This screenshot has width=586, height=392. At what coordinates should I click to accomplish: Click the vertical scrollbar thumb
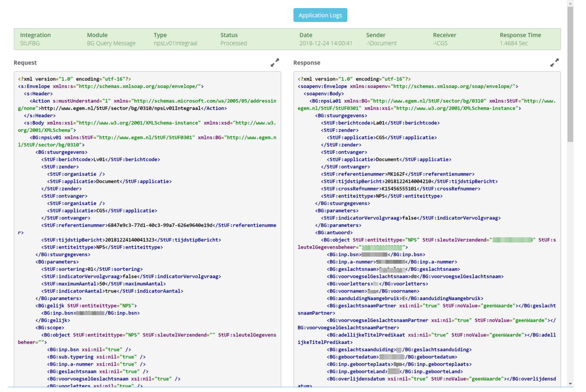[x=570, y=75]
